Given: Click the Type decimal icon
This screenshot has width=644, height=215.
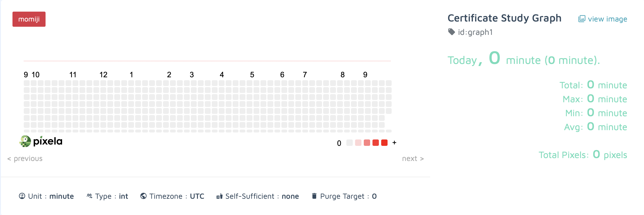Looking at the screenshot, I should pos(89,196).
